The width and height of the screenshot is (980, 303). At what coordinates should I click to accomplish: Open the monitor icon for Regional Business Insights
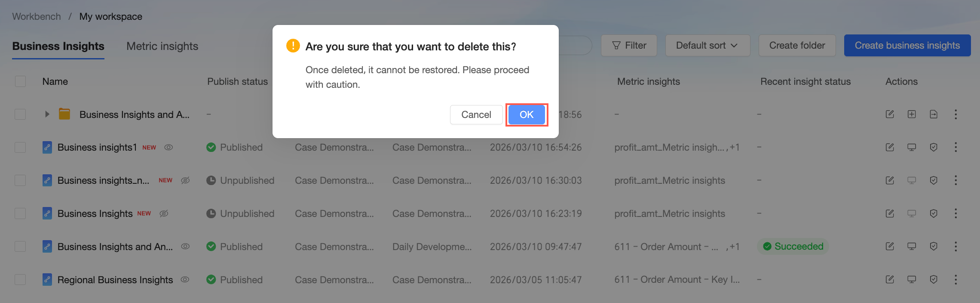(x=912, y=280)
